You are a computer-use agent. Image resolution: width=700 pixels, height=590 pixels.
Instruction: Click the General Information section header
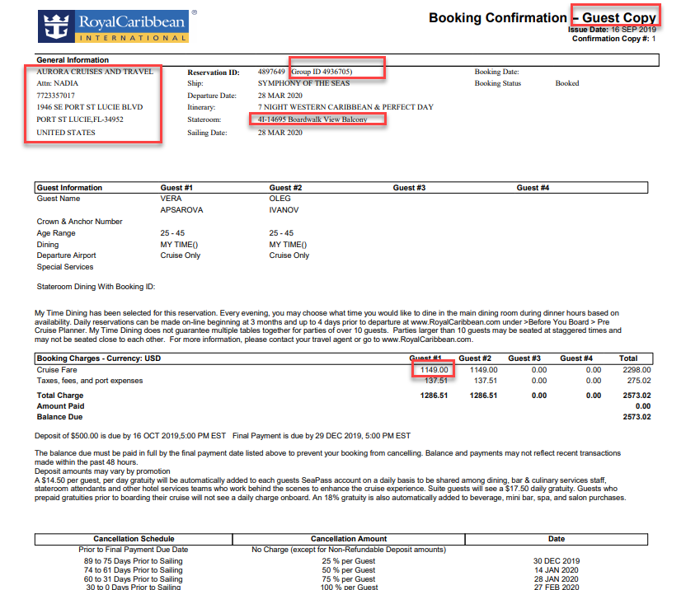point(73,60)
